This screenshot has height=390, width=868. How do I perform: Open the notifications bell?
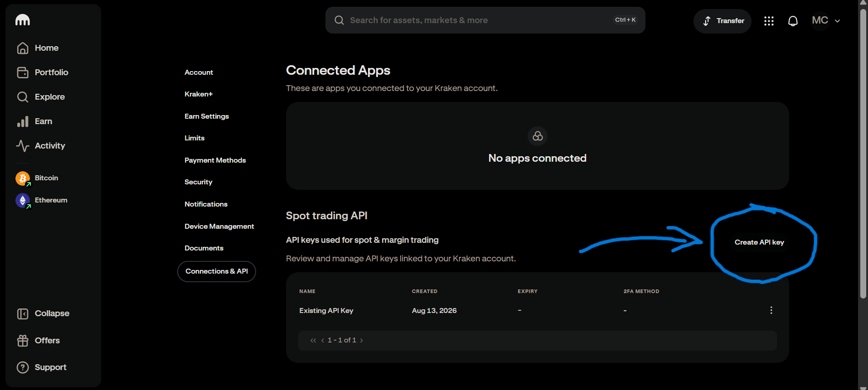793,21
